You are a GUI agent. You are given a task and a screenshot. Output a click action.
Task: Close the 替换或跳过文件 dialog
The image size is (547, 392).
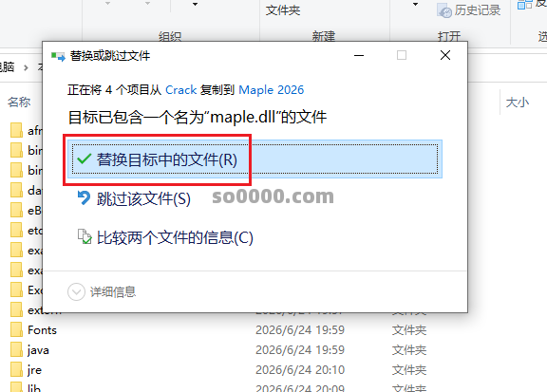click(445, 55)
